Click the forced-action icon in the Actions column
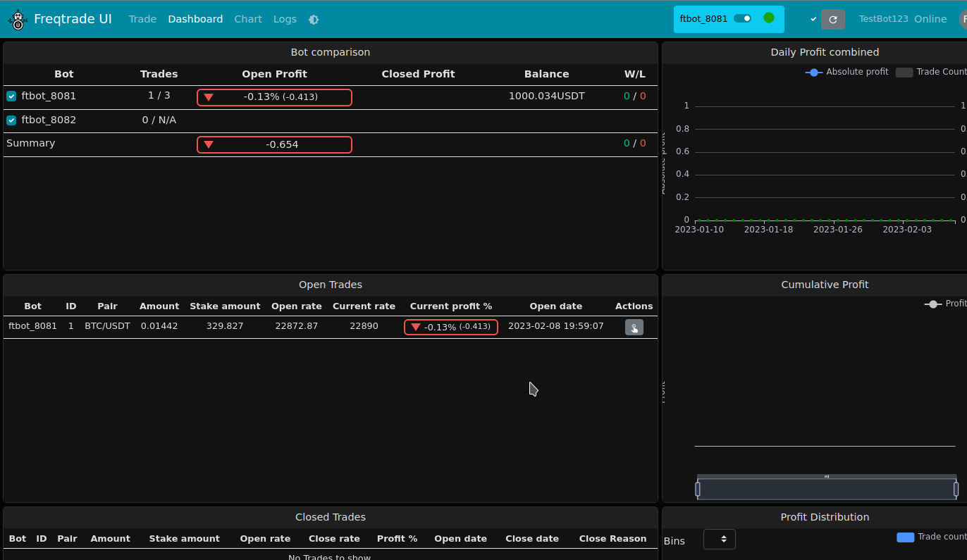 (x=634, y=327)
